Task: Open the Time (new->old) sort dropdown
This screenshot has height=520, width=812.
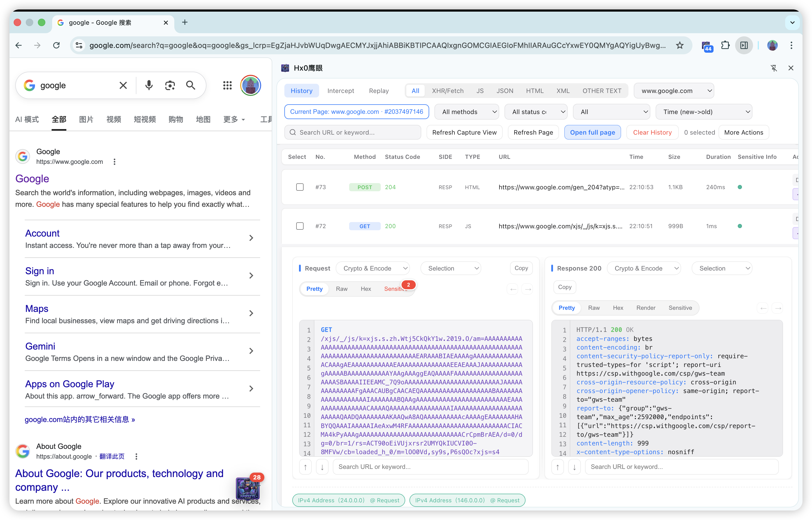Action: pyautogui.click(x=704, y=112)
